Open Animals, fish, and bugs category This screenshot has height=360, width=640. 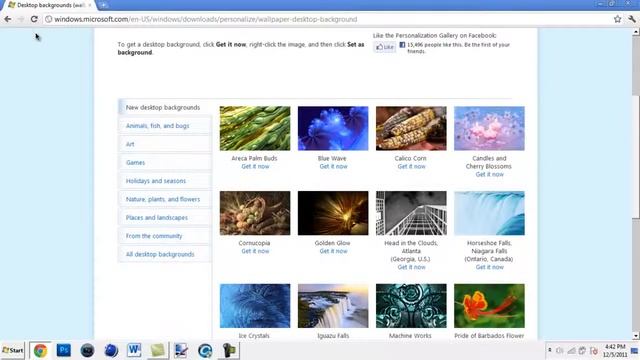coord(164,126)
